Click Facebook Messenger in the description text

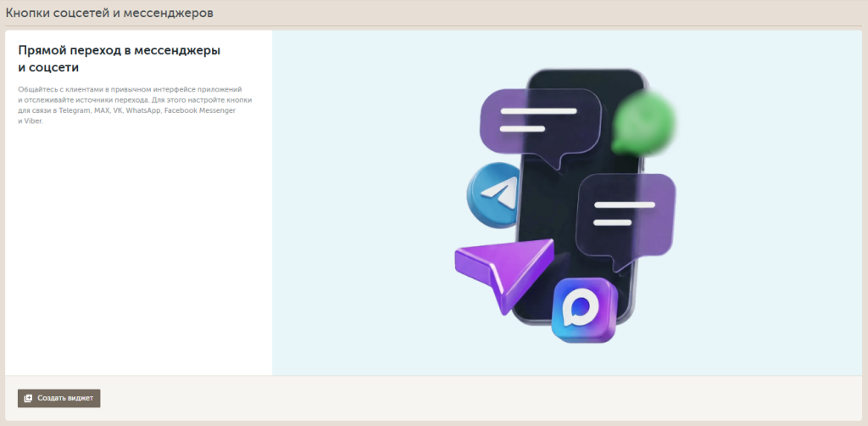pyautogui.click(x=200, y=110)
